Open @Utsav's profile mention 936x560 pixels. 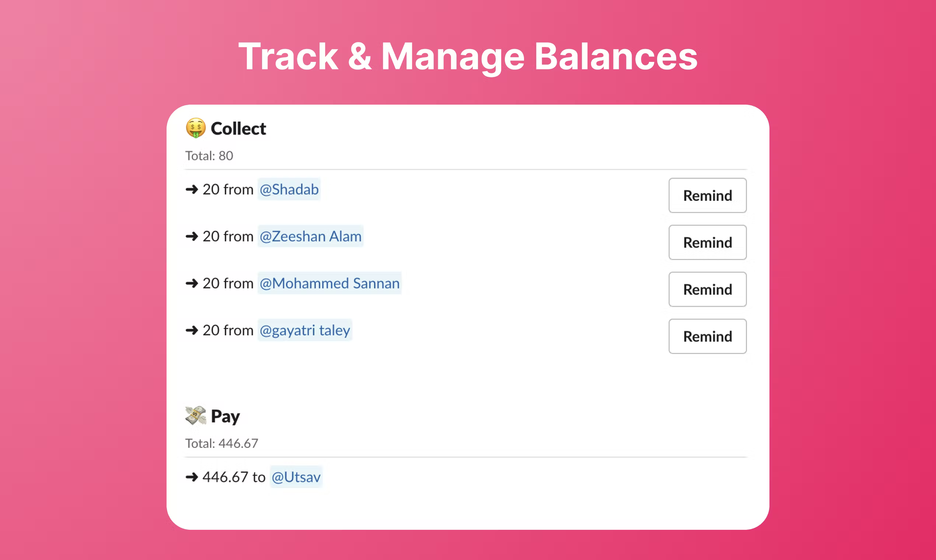[x=296, y=477]
